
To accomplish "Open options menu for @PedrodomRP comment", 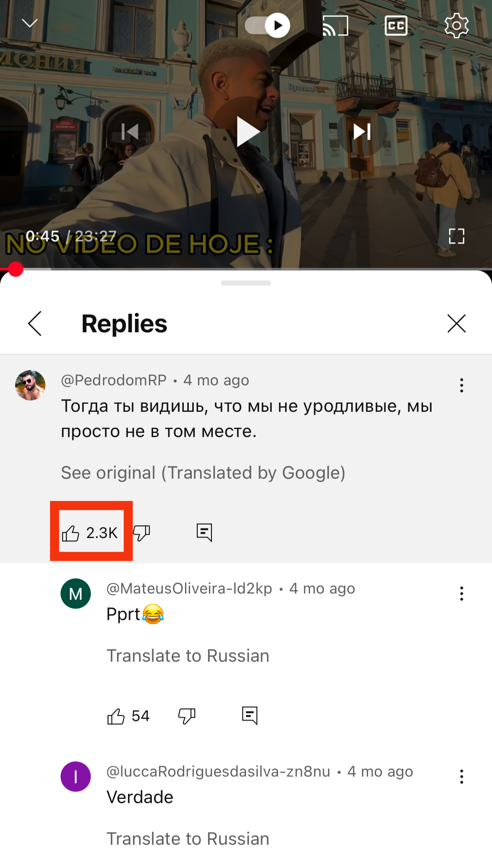I will point(462,385).
